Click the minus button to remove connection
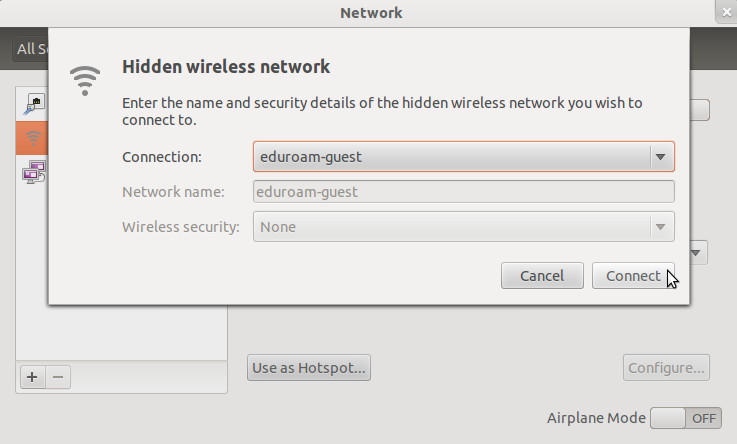The width and height of the screenshot is (737, 444). pos(58,377)
